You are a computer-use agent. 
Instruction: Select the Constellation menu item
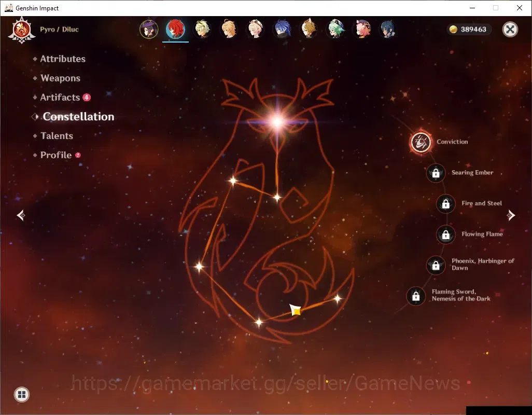click(x=78, y=116)
